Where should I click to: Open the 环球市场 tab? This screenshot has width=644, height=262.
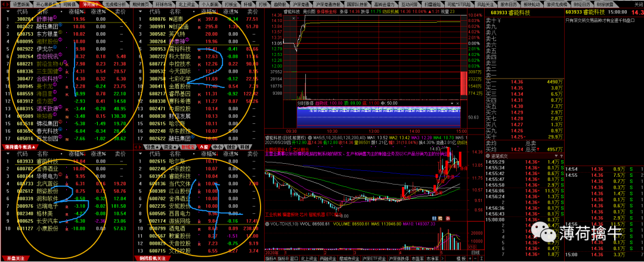click(163, 4)
